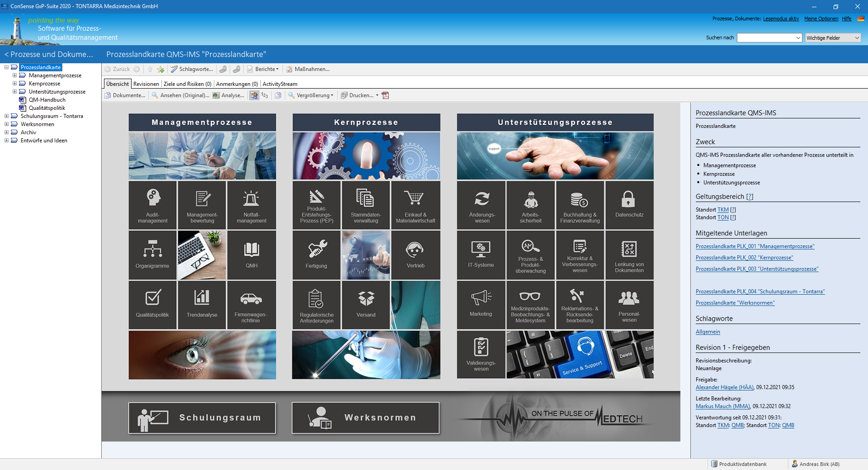This screenshot has width=868, height=470.
Task: Open the Trendanalyse tile
Action: point(202,305)
